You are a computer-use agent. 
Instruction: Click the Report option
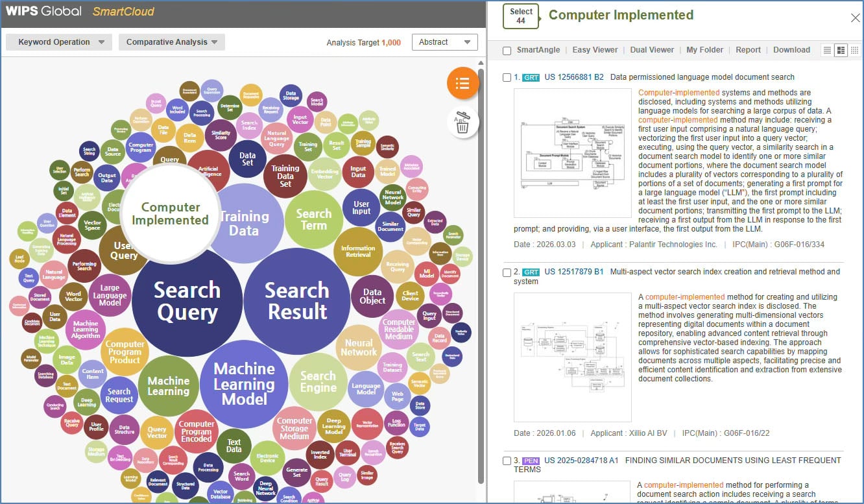748,50
